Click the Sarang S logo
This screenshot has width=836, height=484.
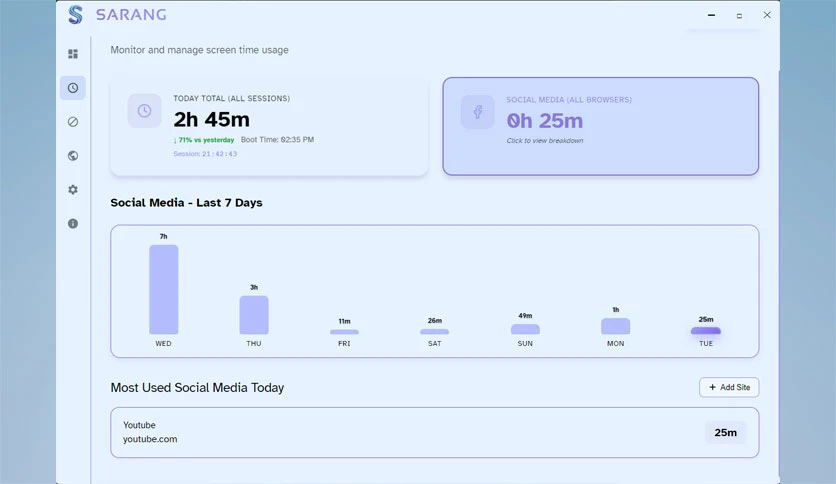point(76,15)
